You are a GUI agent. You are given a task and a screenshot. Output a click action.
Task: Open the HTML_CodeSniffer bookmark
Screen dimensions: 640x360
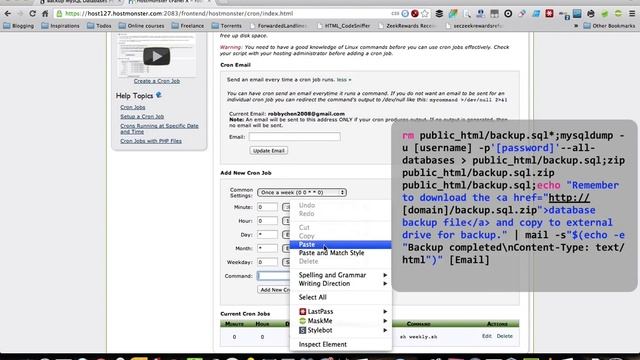click(x=343, y=26)
